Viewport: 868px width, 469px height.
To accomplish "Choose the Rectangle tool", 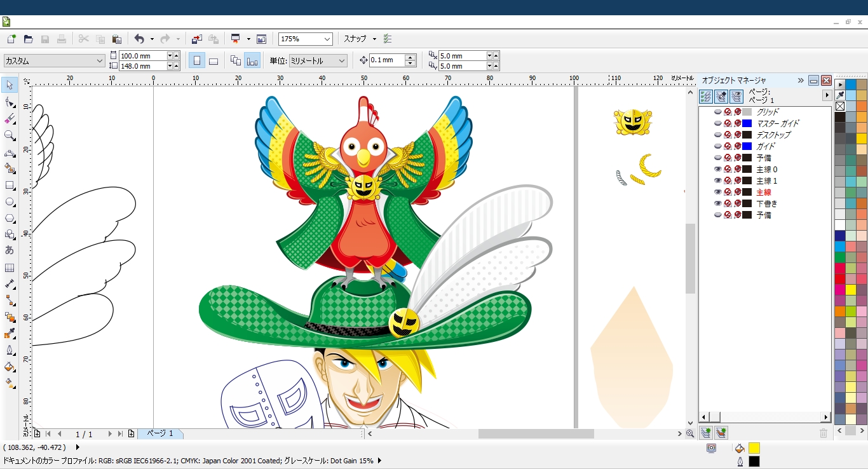I will tap(10, 186).
